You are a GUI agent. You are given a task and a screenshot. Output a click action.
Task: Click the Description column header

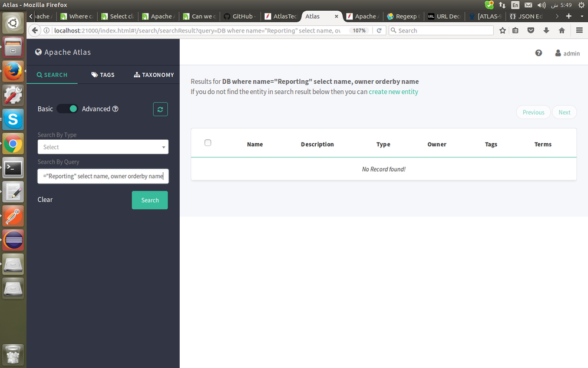pos(317,144)
